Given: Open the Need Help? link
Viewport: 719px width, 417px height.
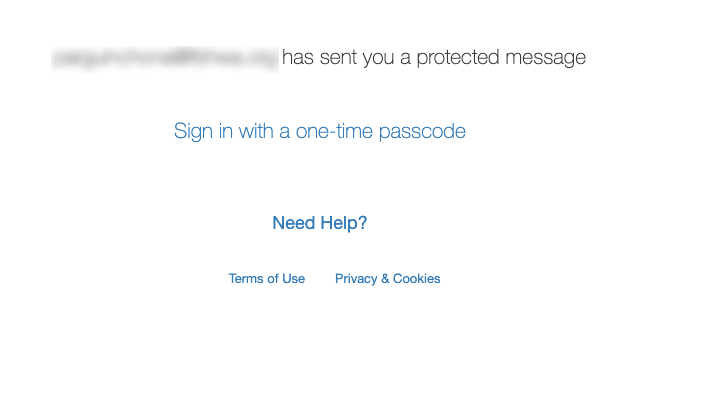Looking at the screenshot, I should coord(320,223).
